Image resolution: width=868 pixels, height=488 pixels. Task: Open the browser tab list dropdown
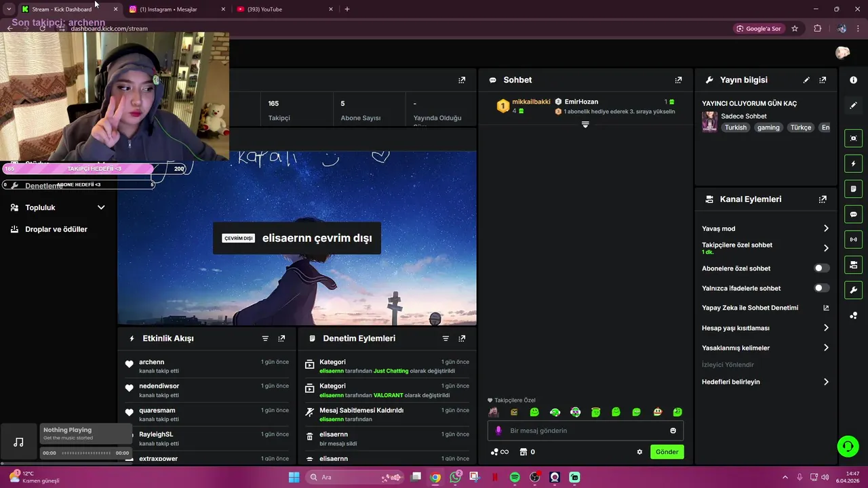coord(9,9)
